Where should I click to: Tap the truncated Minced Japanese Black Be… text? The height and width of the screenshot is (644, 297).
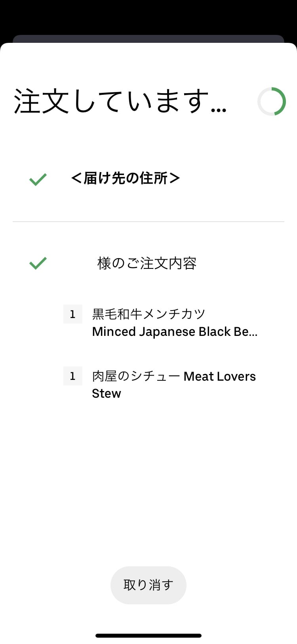(x=175, y=332)
